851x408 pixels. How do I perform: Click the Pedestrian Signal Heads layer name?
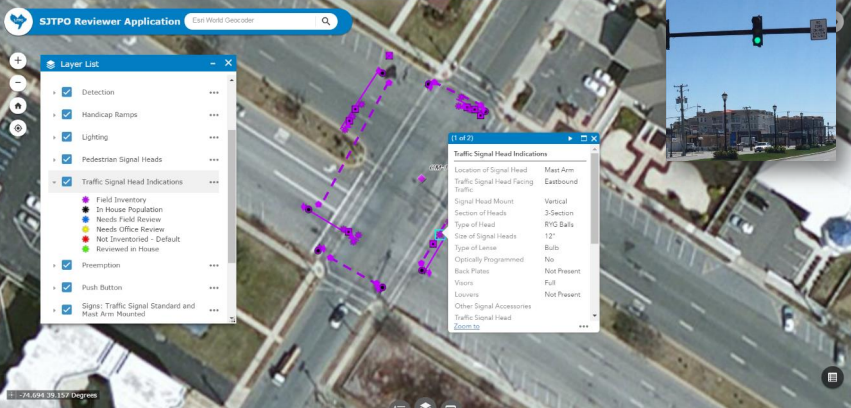click(x=122, y=160)
